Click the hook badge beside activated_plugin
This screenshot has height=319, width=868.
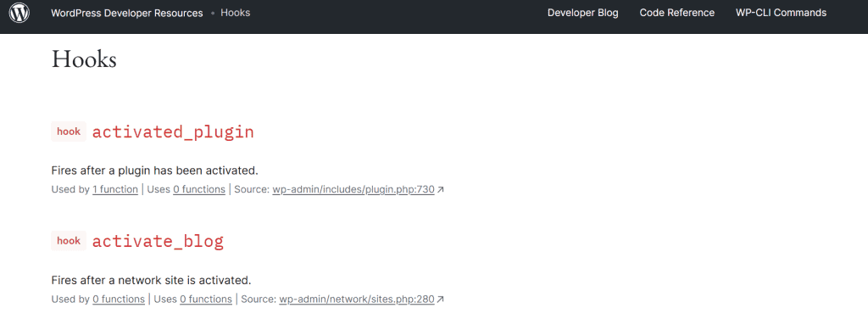click(69, 132)
